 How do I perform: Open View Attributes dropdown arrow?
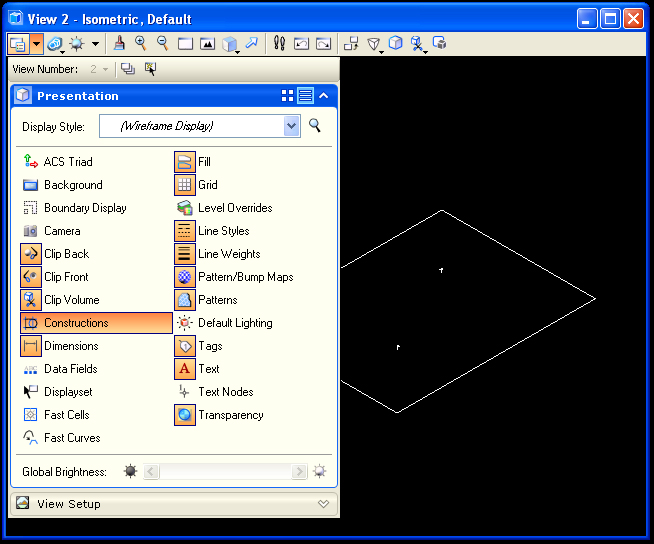point(37,44)
